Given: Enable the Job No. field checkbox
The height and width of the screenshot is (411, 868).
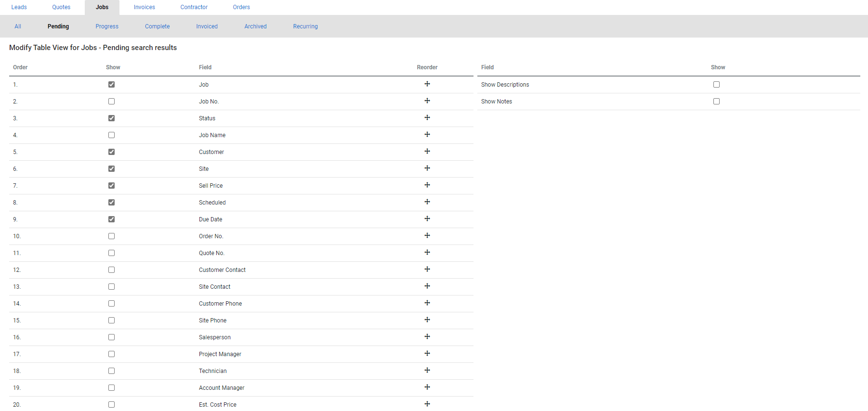Looking at the screenshot, I should coord(112,101).
